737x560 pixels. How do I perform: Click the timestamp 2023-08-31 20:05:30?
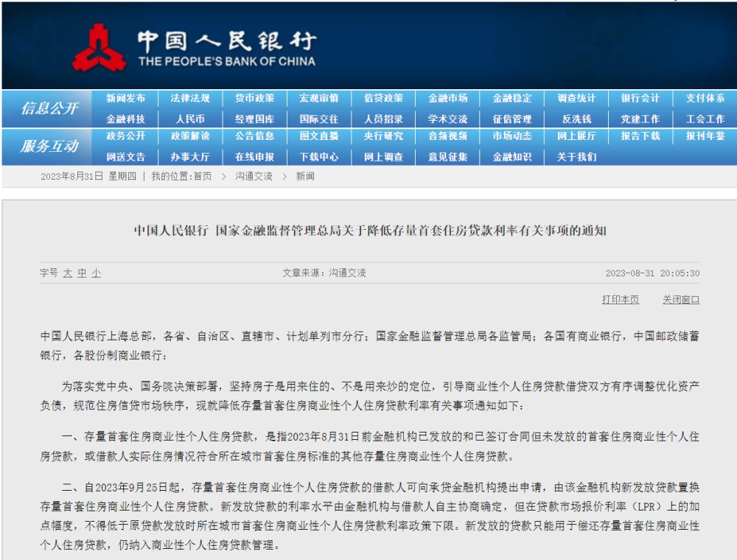click(x=652, y=273)
